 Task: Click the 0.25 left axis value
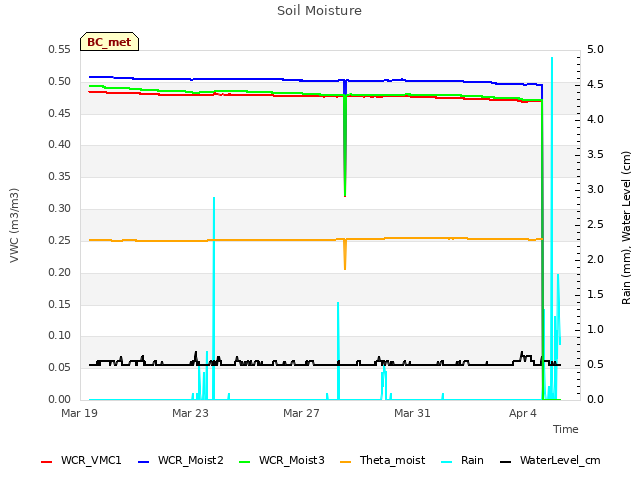click(x=59, y=240)
